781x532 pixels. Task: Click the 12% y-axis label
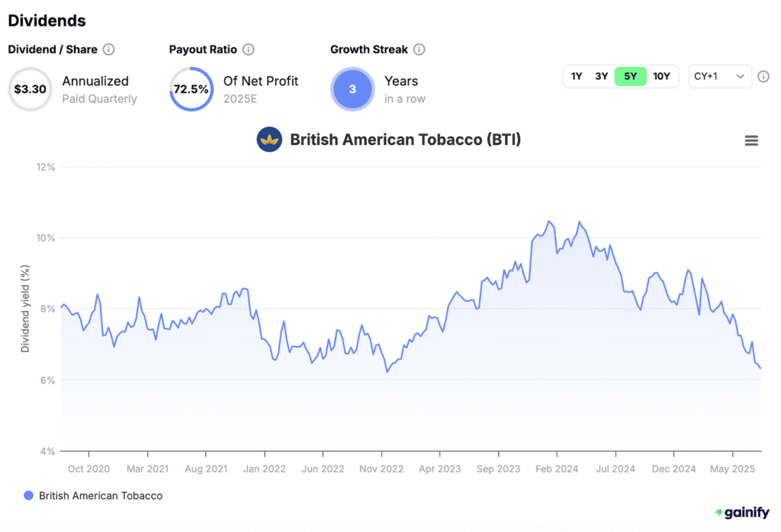tap(45, 167)
